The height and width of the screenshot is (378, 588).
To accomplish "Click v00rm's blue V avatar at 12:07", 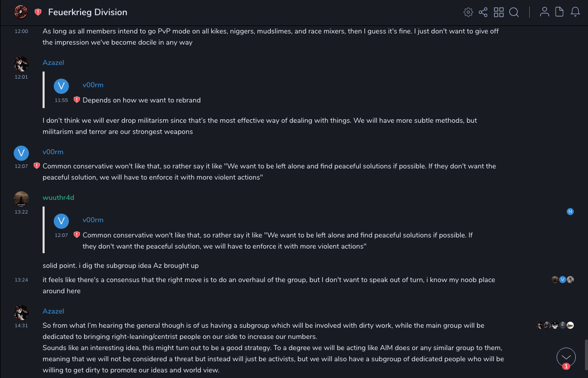I will tap(21, 153).
